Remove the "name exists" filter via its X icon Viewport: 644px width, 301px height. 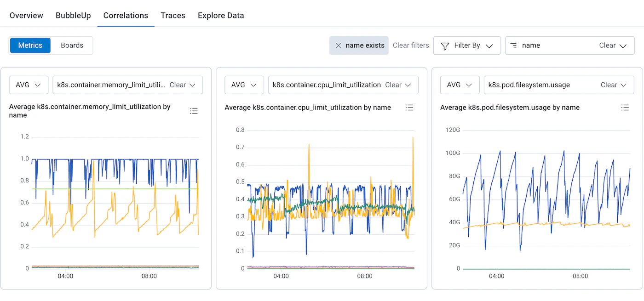pos(339,45)
